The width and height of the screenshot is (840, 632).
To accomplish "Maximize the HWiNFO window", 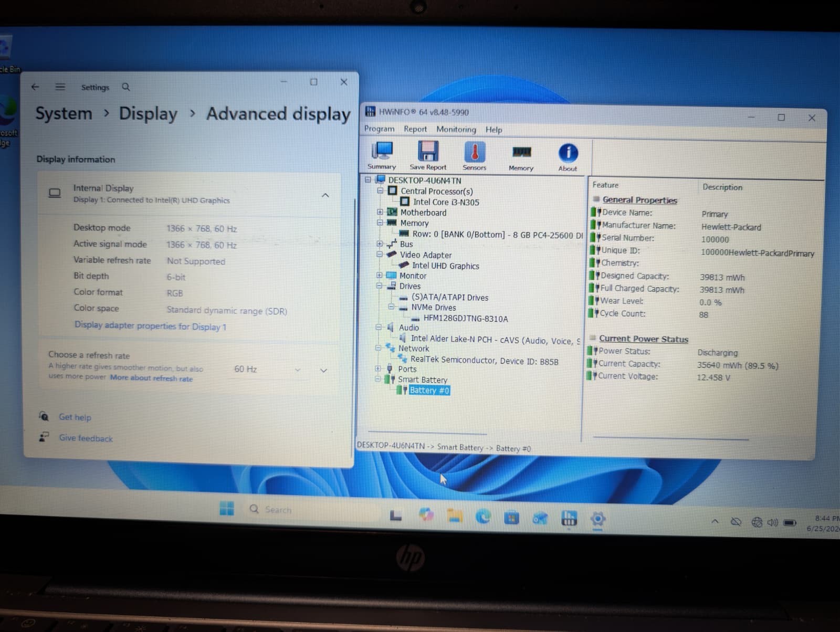I will tap(781, 118).
